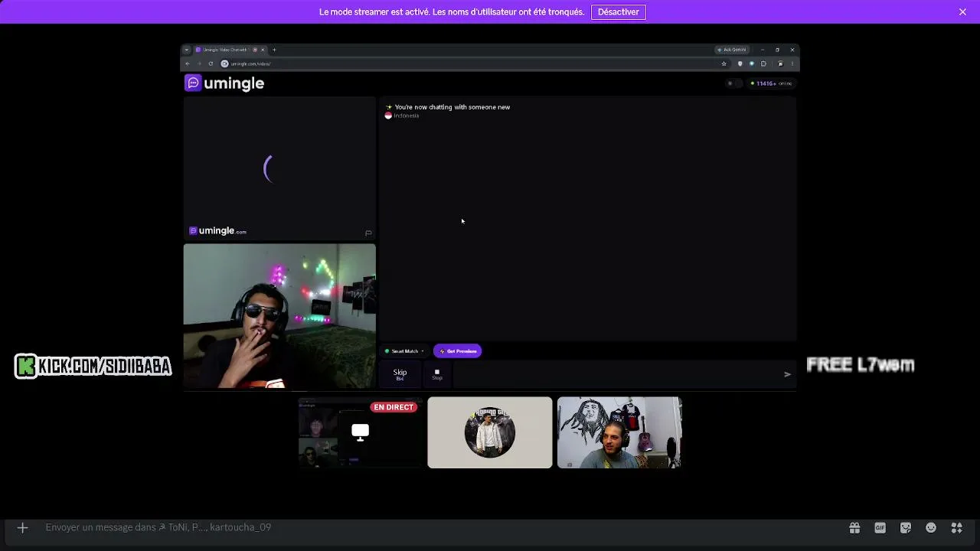Reload the Umingle browser page

pos(211,64)
